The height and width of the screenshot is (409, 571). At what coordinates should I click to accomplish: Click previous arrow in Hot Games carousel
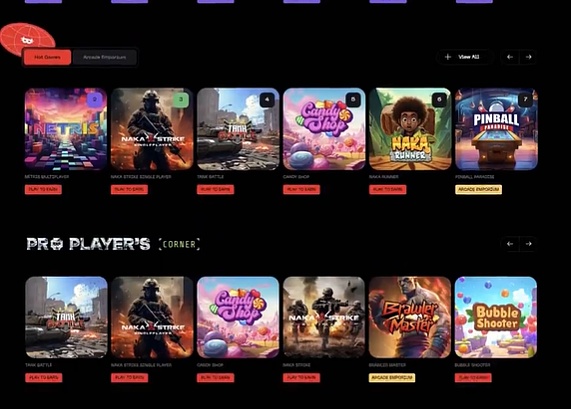click(x=510, y=57)
